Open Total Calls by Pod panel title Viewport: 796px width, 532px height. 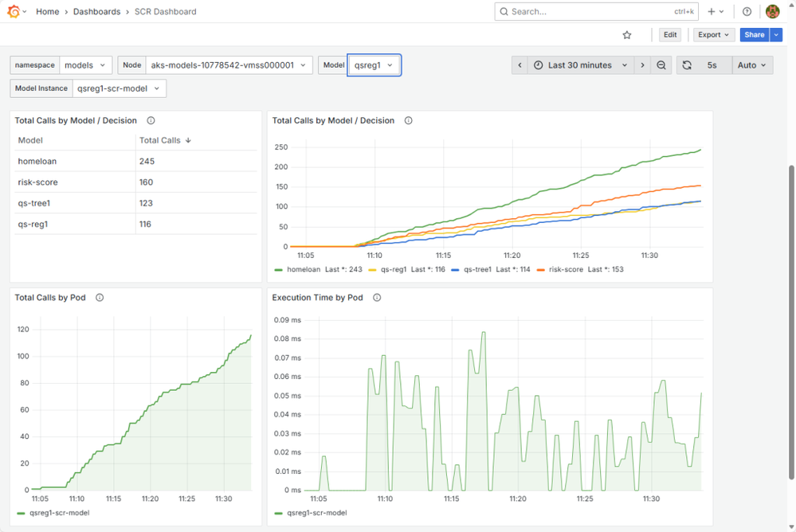(49, 298)
